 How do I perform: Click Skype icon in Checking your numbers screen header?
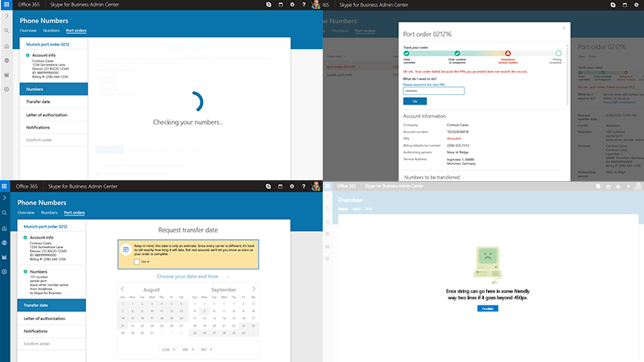point(269,5)
